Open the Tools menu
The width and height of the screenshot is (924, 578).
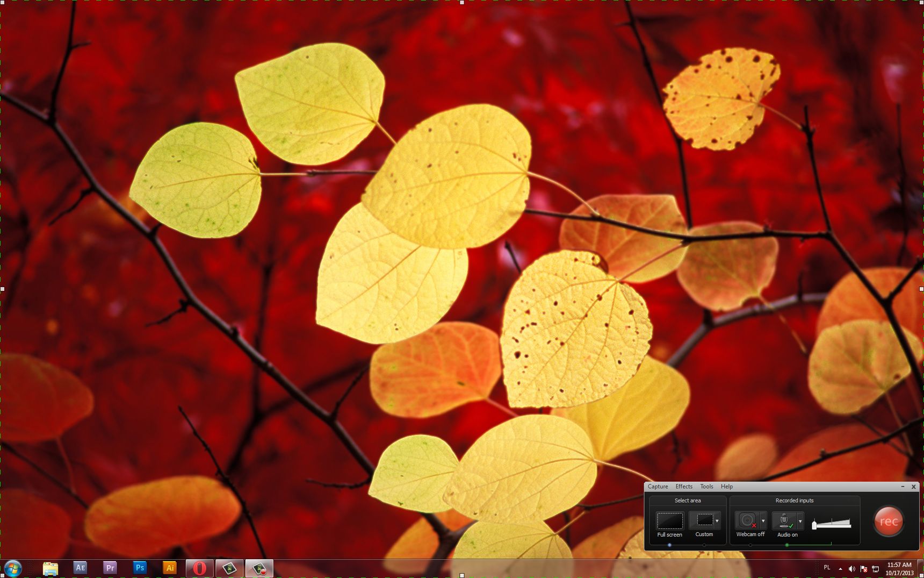(x=706, y=487)
